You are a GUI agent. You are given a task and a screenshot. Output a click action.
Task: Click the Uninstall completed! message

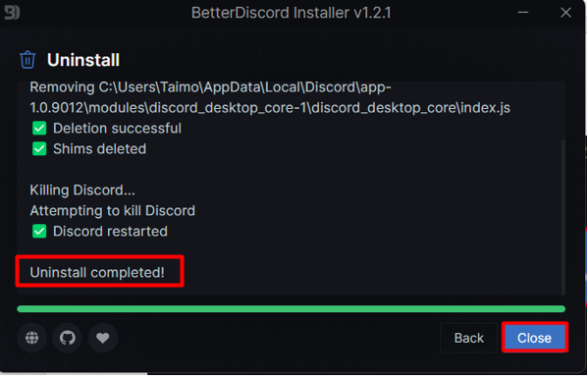coord(97,272)
